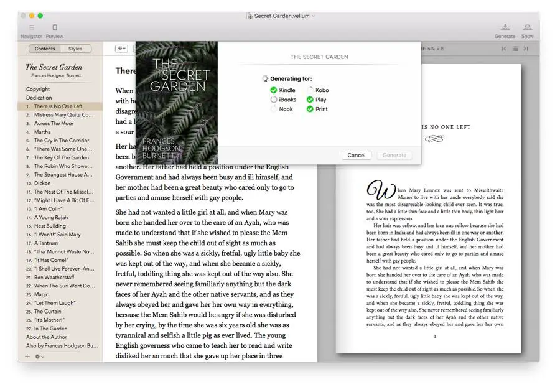
Task: Open chapter 'Ben Weatherstaff'
Action: [60, 278]
